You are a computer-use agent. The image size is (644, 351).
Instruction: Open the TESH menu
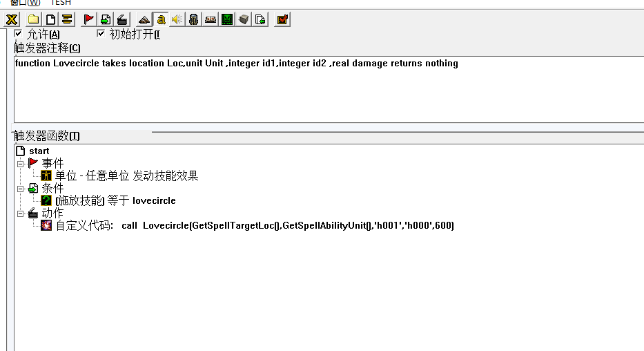[61, 3]
